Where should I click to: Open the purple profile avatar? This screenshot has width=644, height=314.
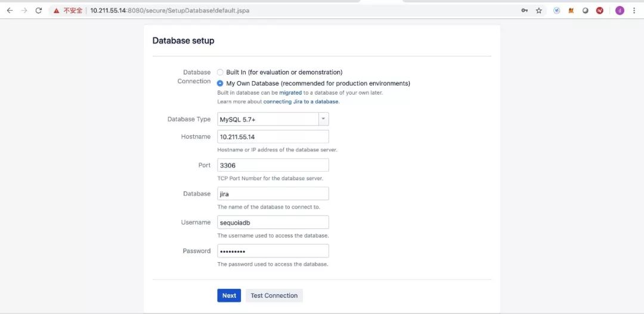(x=620, y=11)
